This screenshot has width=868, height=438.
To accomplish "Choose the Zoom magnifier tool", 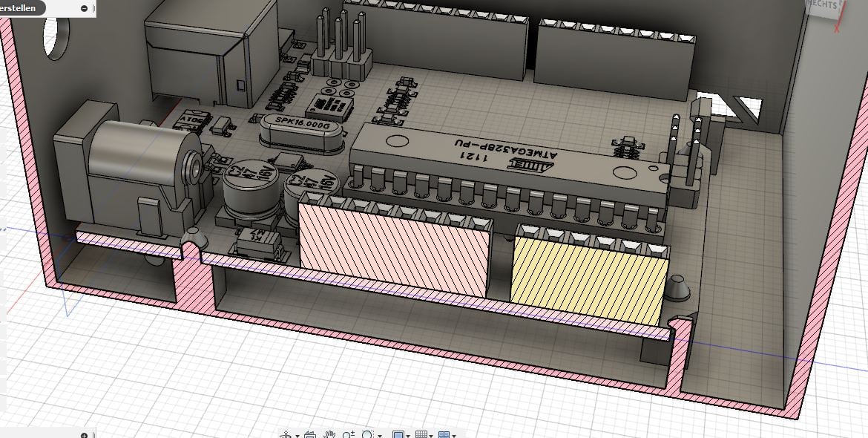I will 348,435.
